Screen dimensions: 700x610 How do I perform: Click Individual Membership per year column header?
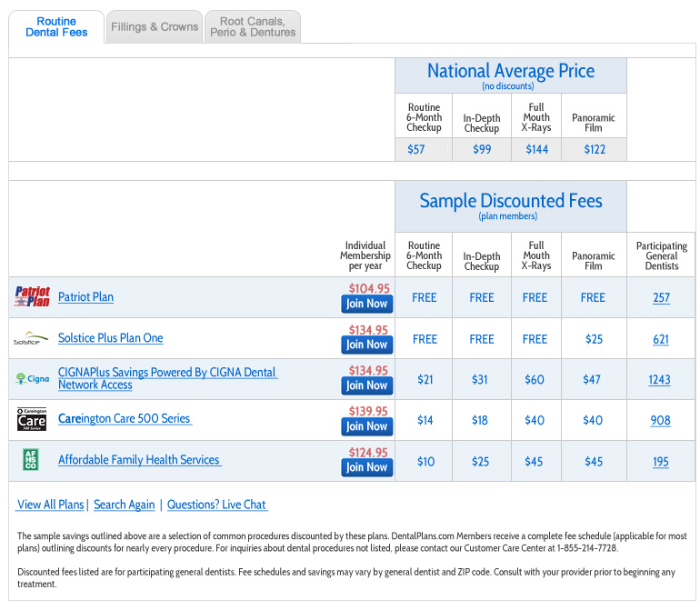point(365,255)
